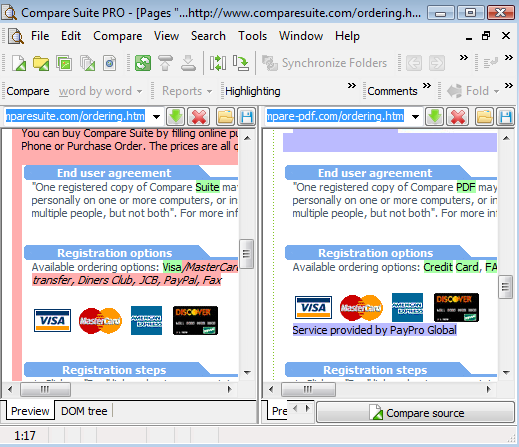Open the File menu
This screenshot has width=519, height=447.
click(40, 36)
